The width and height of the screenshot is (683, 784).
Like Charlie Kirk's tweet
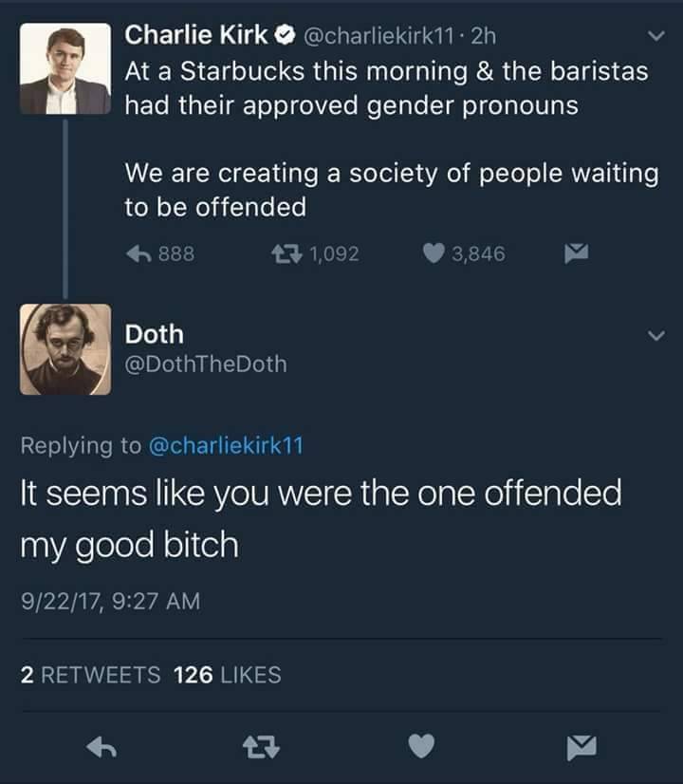click(x=434, y=253)
